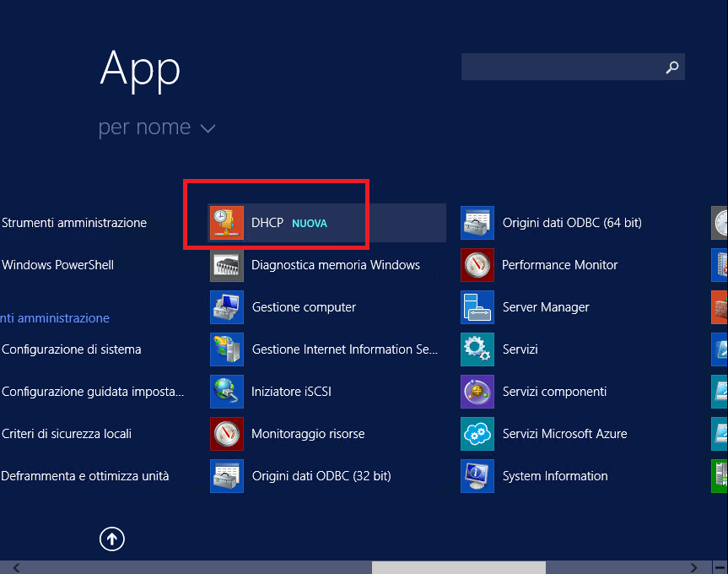Open the Servizi Microsoft Azure icon
The height and width of the screenshot is (574, 728).
[477, 434]
